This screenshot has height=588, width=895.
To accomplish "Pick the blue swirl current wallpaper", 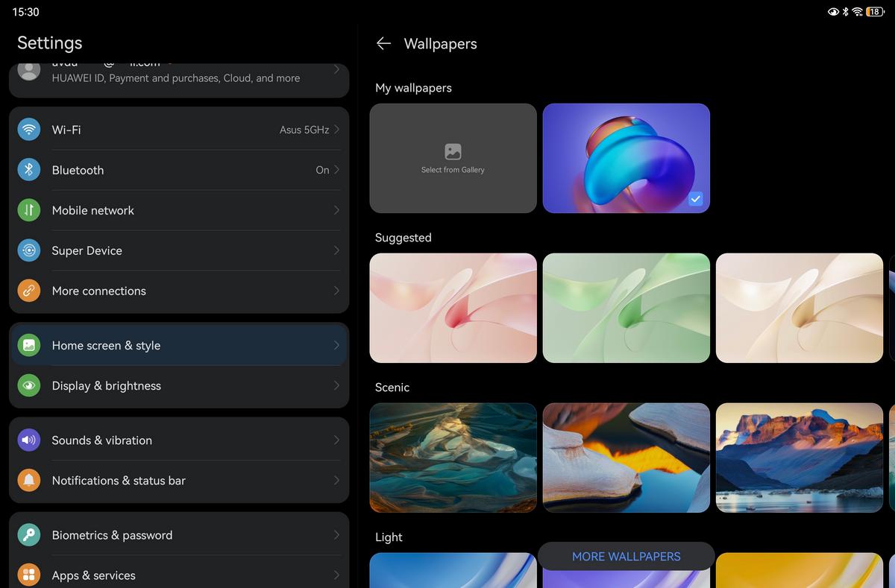I will coord(626,159).
